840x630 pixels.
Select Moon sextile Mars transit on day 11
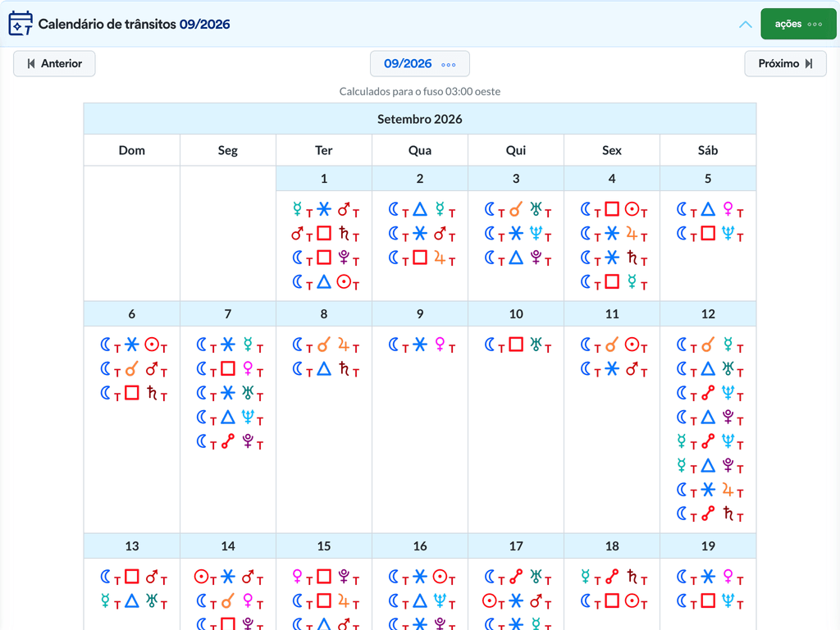(x=614, y=369)
